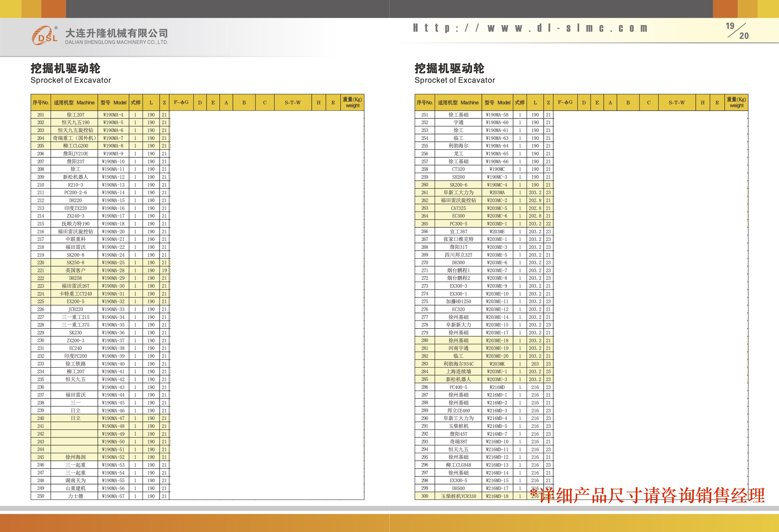Select machine cell 龙工

(458, 154)
